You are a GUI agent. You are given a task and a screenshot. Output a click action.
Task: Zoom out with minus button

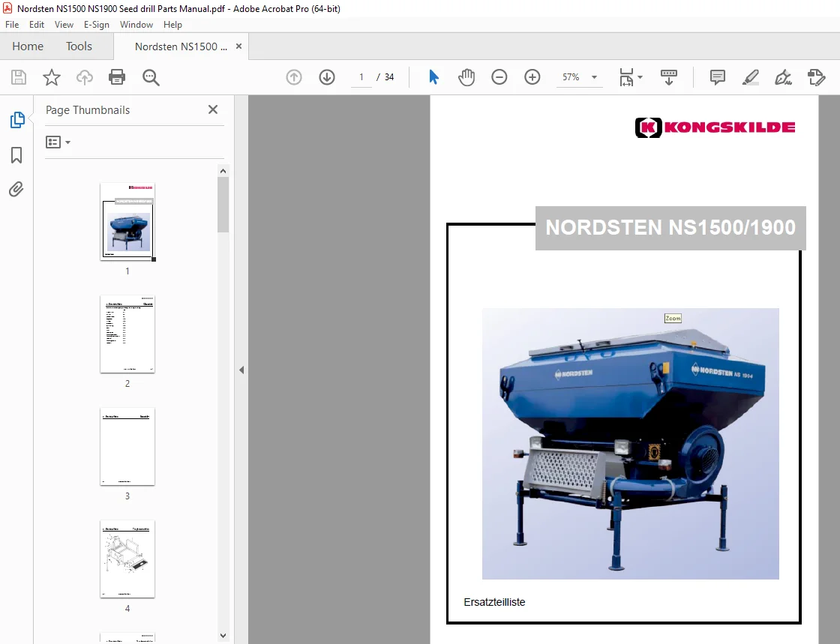point(499,77)
